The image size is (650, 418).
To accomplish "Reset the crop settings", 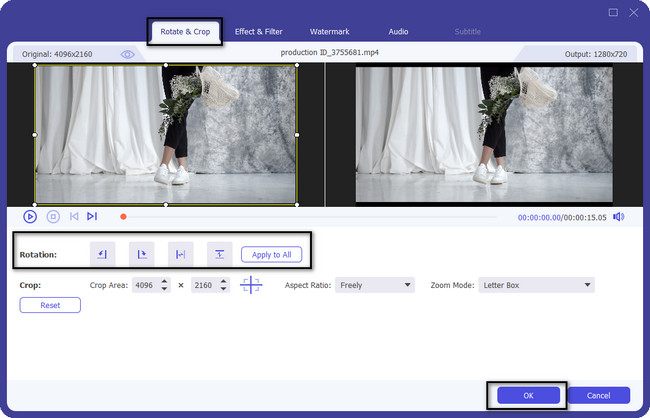I will [x=50, y=305].
